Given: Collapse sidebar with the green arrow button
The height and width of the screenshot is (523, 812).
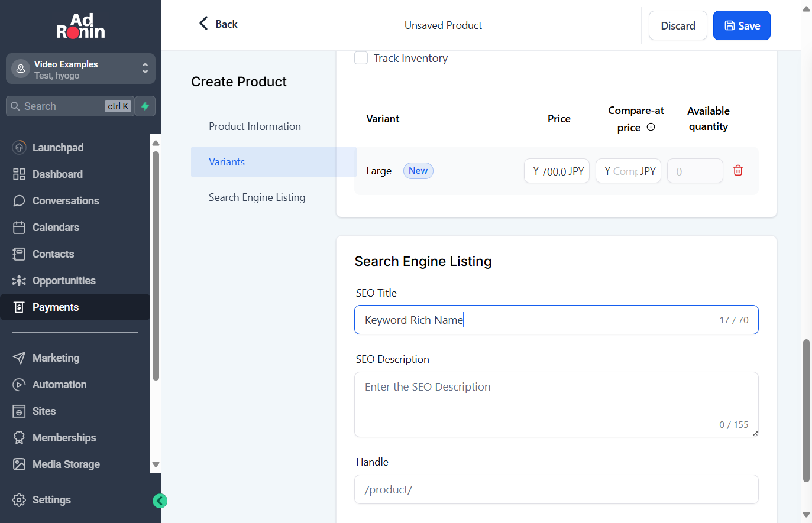Looking at the screenshot, I should coord(160,501).
